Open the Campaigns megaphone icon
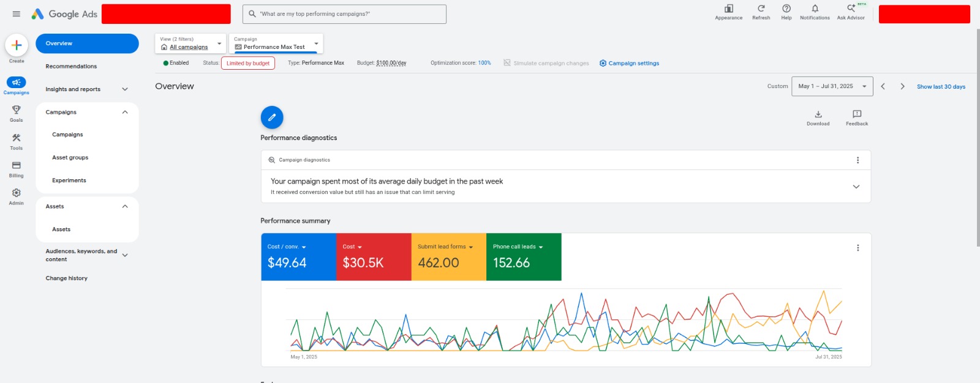Viewport: 980px width, 383px height. (17, 83)
